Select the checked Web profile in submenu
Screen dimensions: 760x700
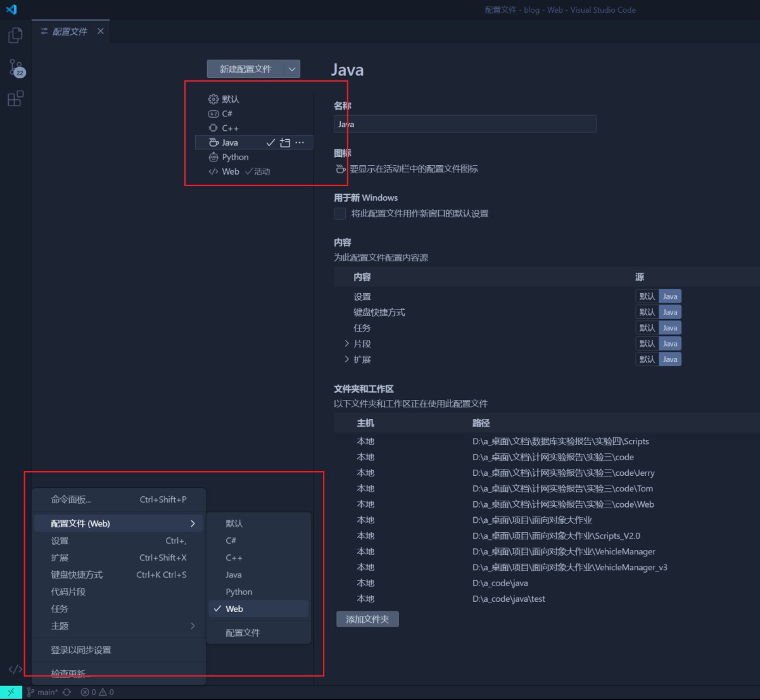click(258, 609)
